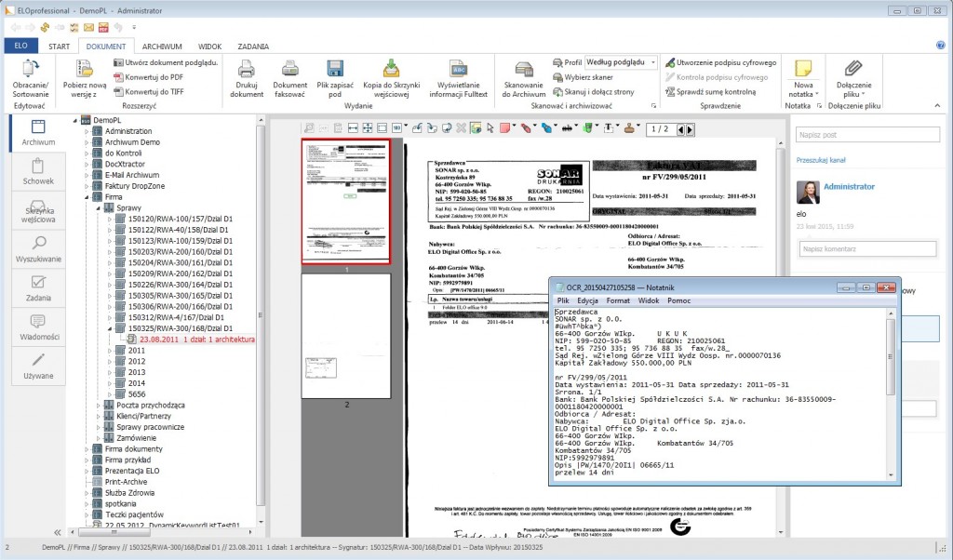Switch to the WIDOK ribbon tab

pos(209,47)
